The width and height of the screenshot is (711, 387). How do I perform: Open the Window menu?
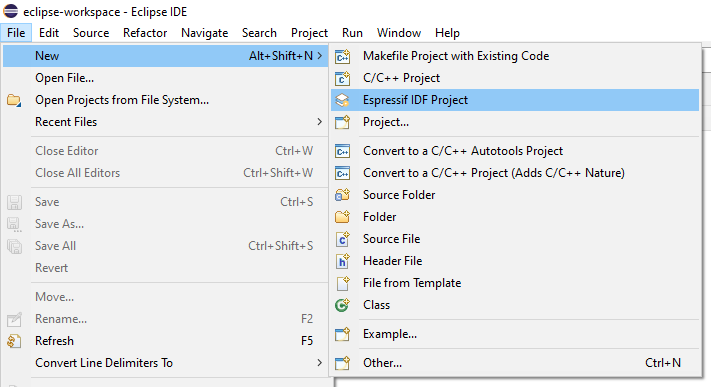coord(399,33)
